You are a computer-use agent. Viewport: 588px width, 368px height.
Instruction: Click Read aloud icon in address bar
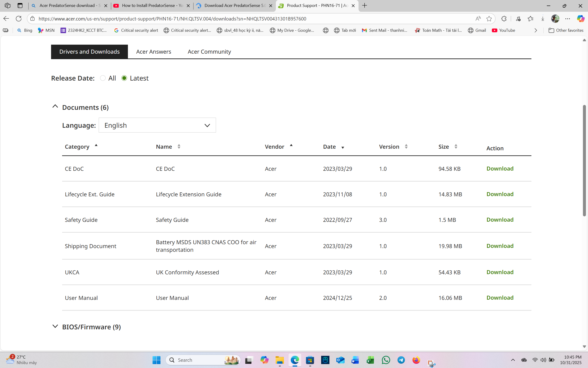click(x=478, y=18)
